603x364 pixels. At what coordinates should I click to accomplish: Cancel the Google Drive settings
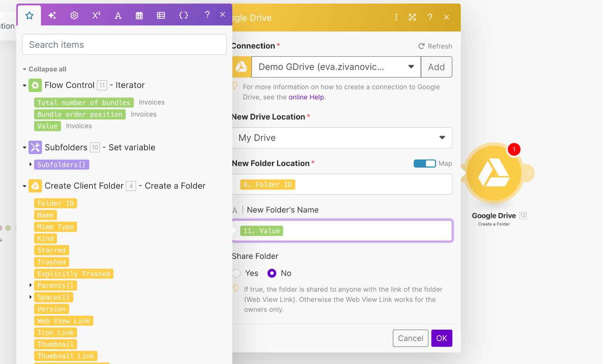[410, 338]
